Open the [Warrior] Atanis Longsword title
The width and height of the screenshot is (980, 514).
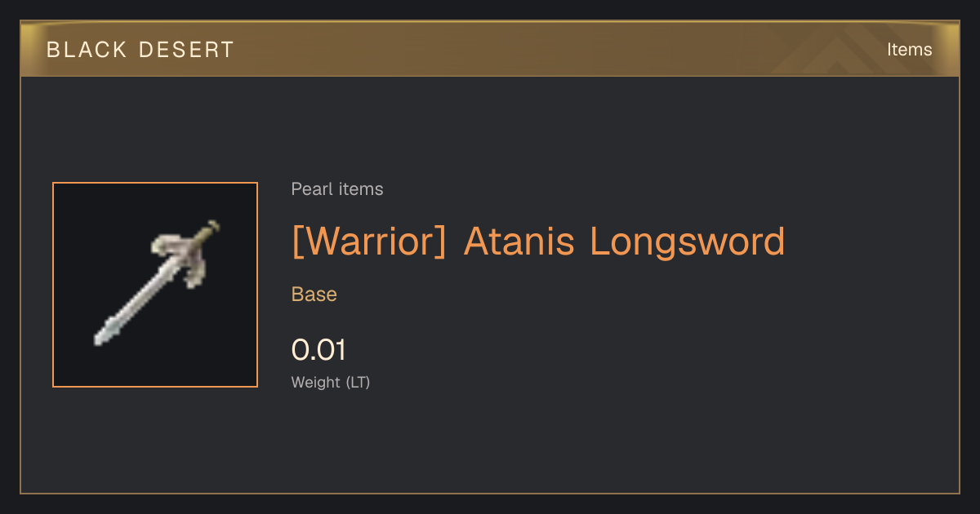point(538,241)
